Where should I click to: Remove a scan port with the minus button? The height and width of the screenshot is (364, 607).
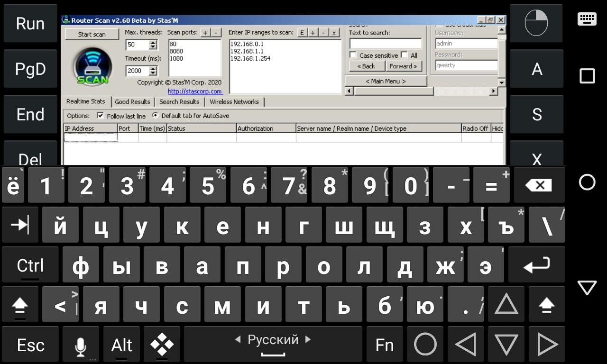coord(216,33)
